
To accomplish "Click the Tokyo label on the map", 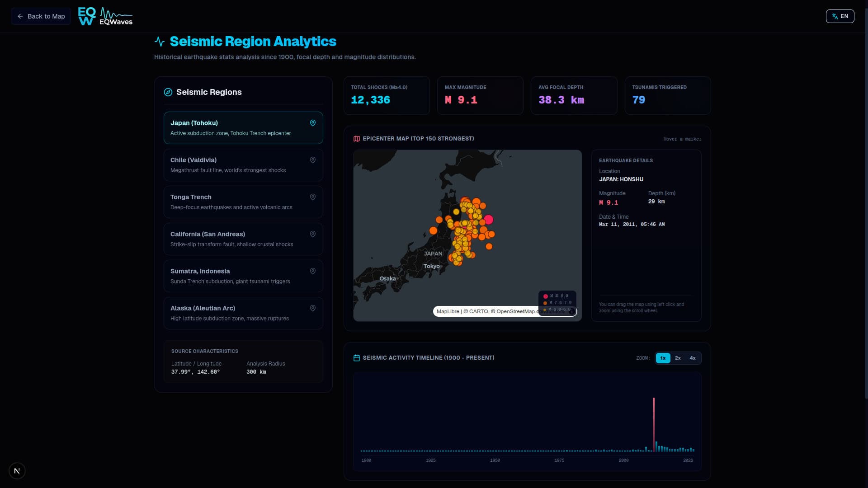I will click(x=431, y=266).
